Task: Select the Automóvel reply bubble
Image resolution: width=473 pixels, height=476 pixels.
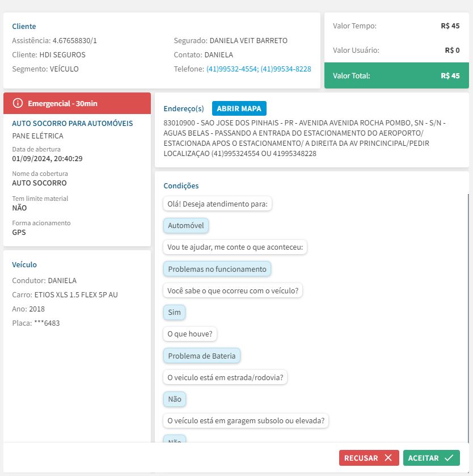Action: point(186,226)
